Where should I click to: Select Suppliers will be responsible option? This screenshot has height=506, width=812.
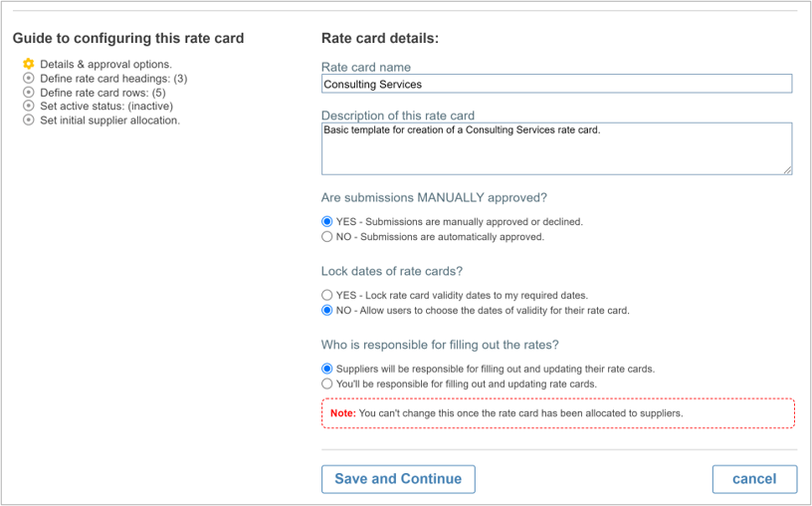point(326,370)
